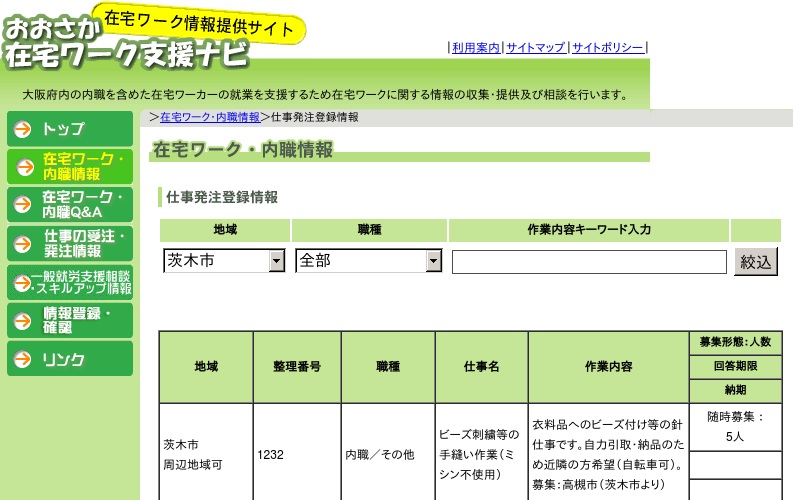The width and height of the screenshot is (796, 500).
Task: Open the 利用案内 link
Action: 476,47
